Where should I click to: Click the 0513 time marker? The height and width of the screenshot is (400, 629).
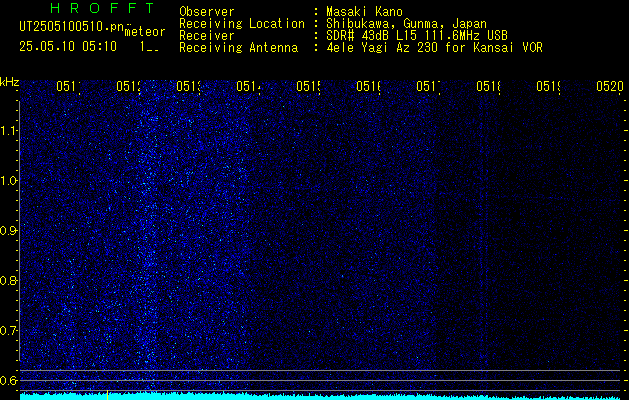click(188, 86)
